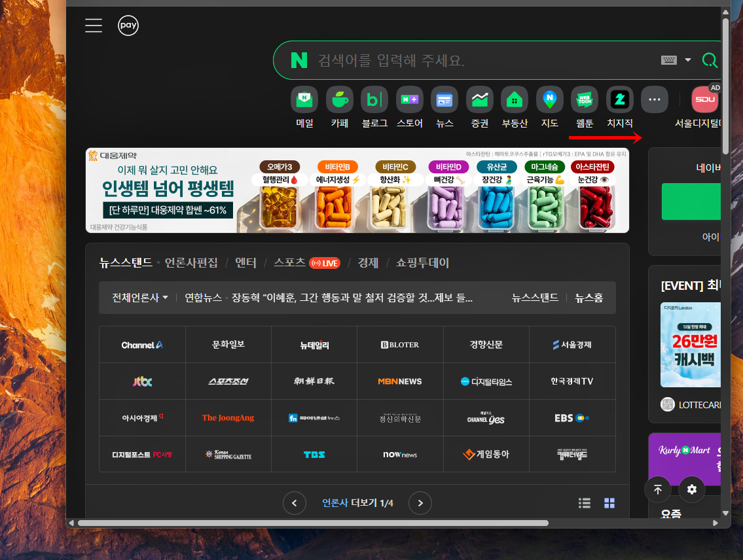
Task: Open 문화일보 press logo
Action: (x=228, y=345)
